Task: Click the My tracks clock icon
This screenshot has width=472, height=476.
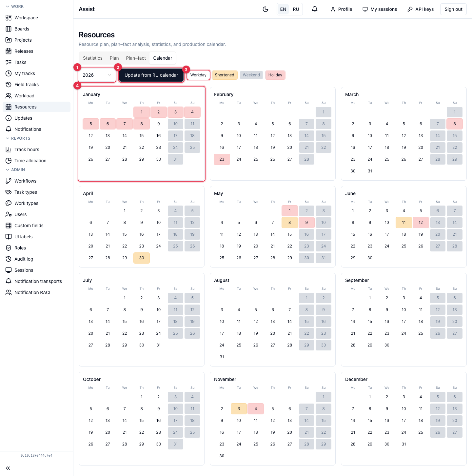Action: point(9,73)
